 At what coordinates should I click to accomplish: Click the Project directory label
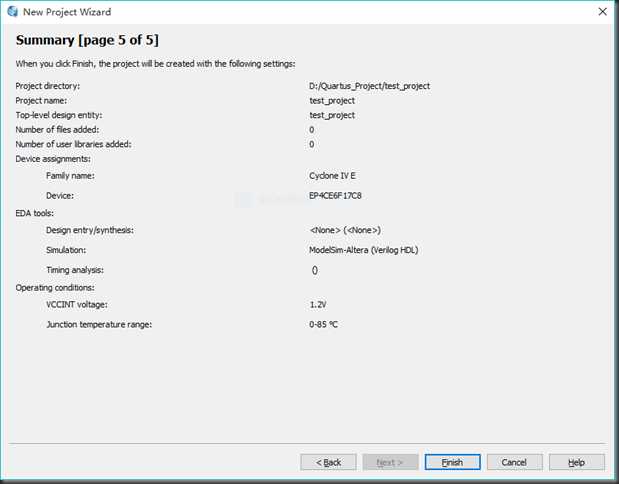tap(48, 86)
